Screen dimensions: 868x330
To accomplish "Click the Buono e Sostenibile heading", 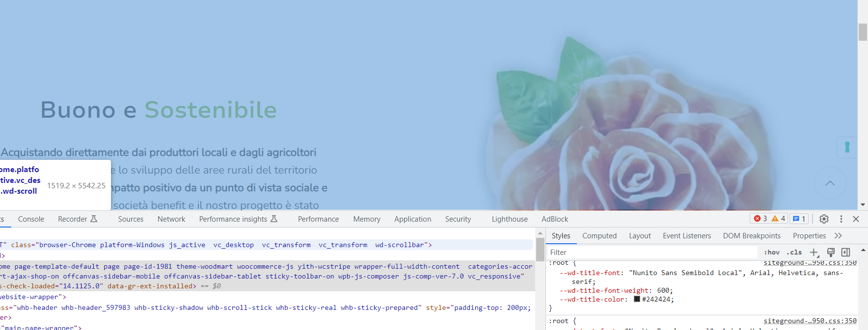I will point(159,110).
